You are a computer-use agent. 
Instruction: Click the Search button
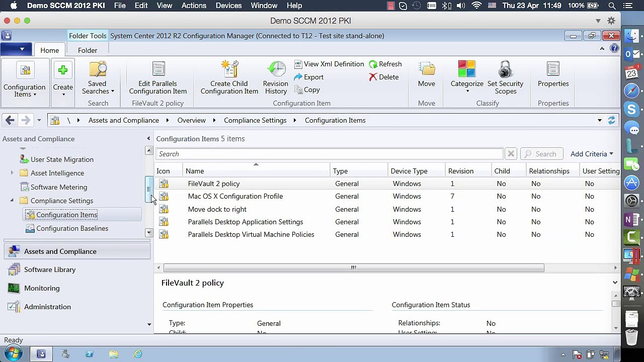tap(541, 154)
